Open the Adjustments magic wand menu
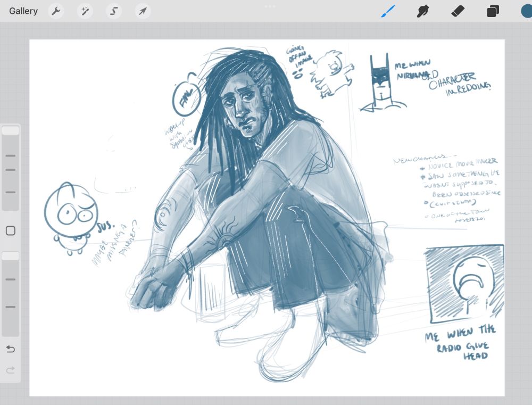Screen dimensions: 532x405 (85, 11)
